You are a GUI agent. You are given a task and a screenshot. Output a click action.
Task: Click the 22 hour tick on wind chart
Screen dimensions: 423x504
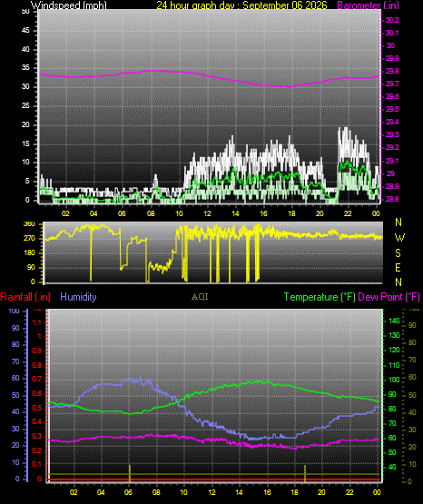pyautogui.click(x=348, y=213)
